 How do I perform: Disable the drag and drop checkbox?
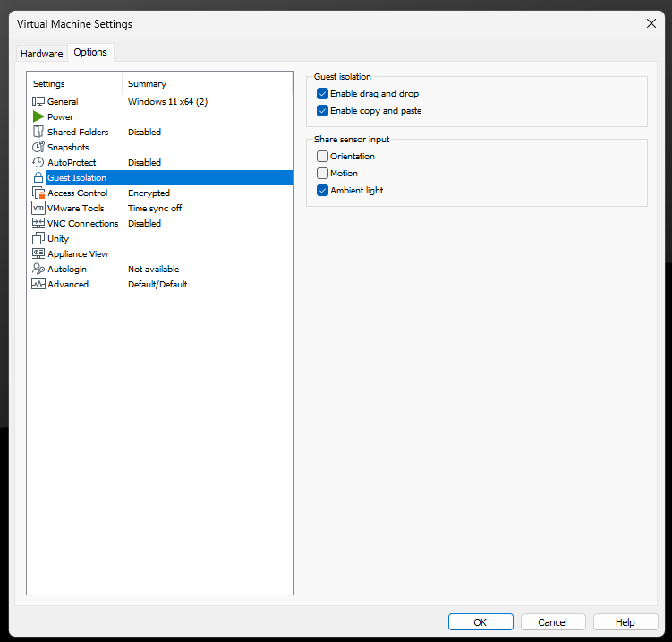click(323, 94)
